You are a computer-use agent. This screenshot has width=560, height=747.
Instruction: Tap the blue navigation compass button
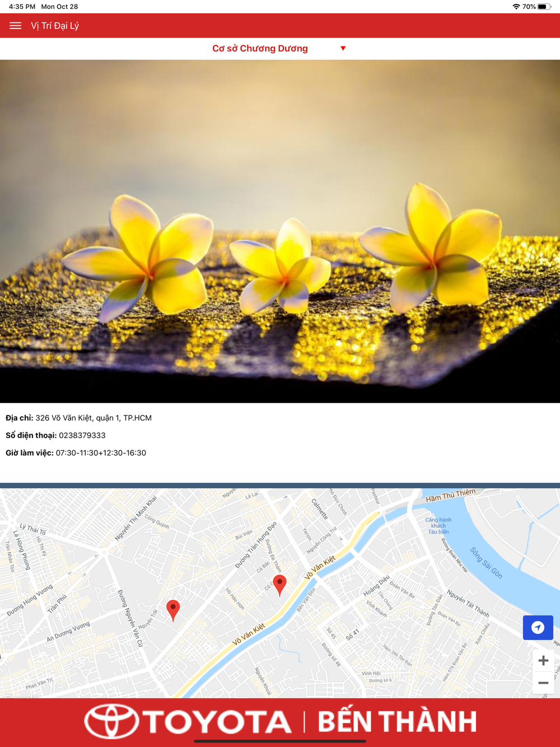point(538,627)
